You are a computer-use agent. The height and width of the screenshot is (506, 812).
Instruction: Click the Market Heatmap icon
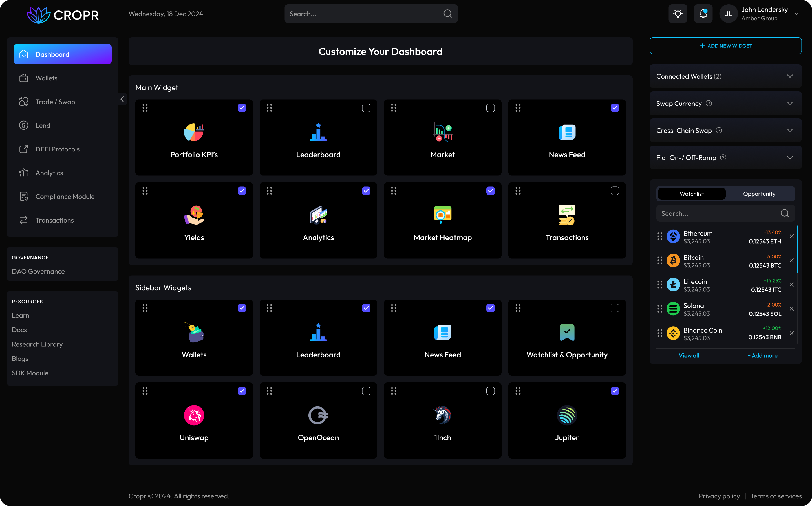click(443, 215)
